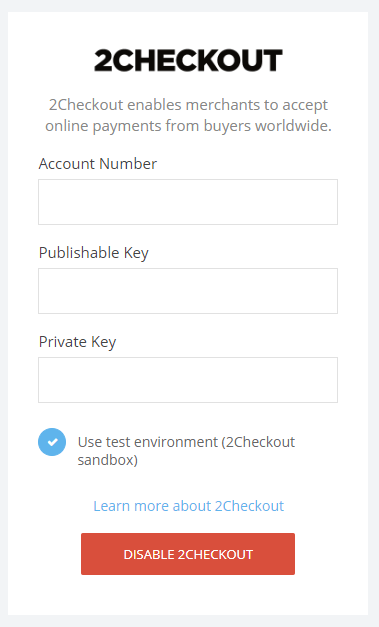Viewport: 379px width, 627px height.
Task: Toggle the blue sandbox checkmark circle
Action: coord(52,442)
